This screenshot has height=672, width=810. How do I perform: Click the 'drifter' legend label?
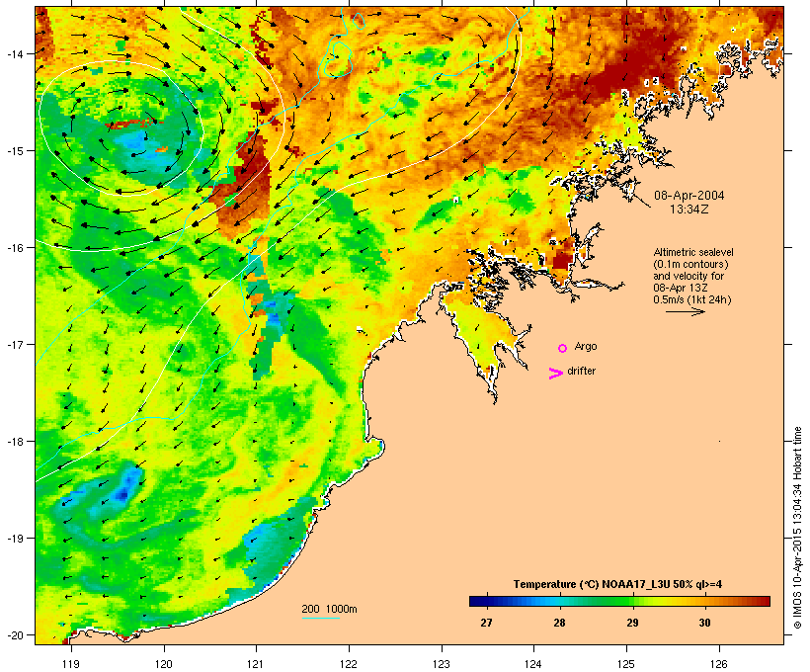click(581, 371)
